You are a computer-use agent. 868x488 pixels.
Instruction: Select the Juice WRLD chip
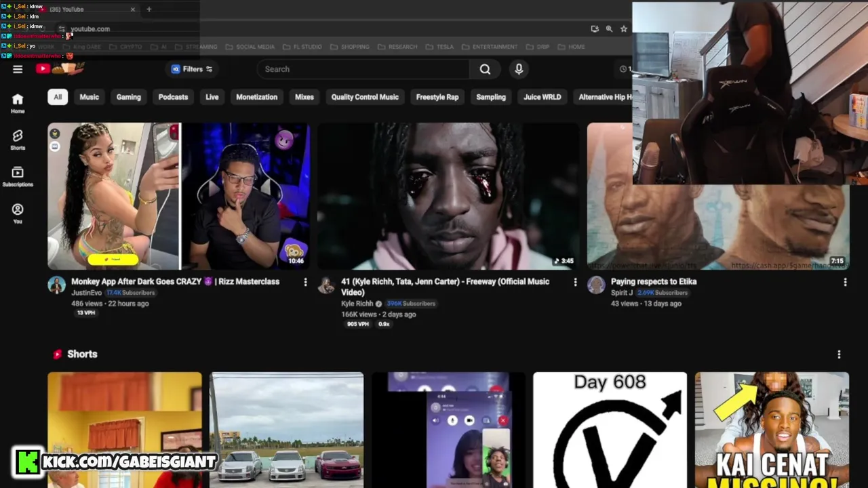[542, 97]
